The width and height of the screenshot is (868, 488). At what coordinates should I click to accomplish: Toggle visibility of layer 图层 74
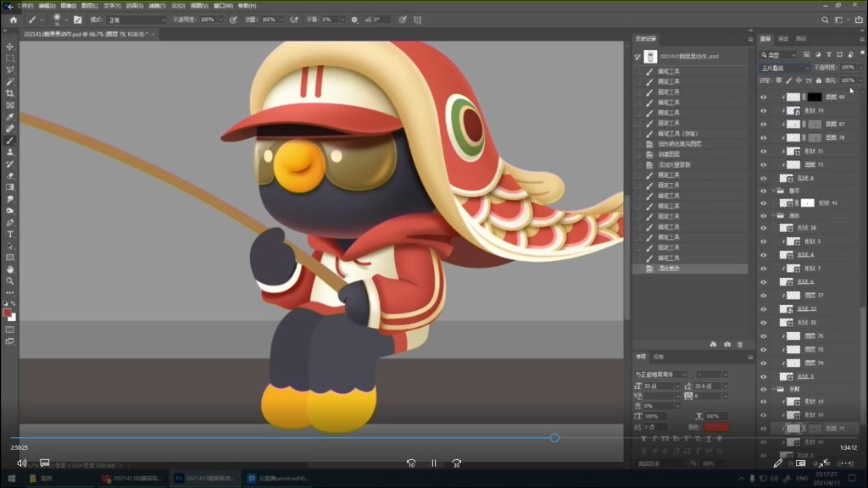763,363
